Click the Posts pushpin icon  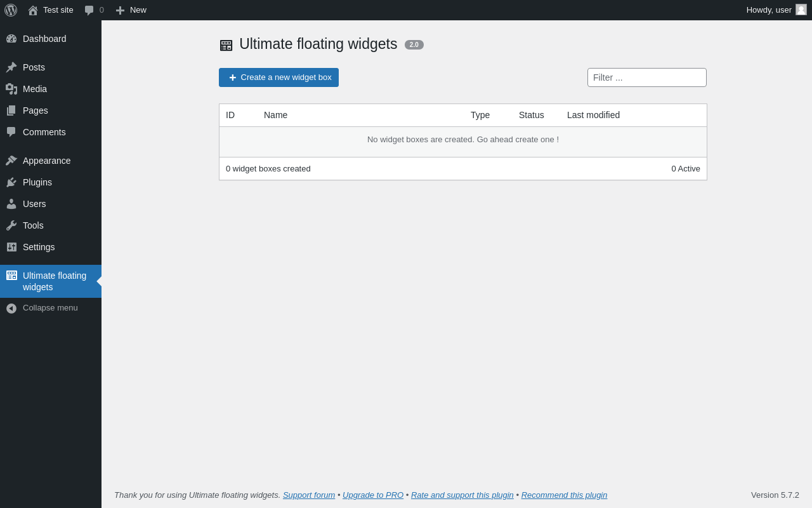tap(11, 67)
